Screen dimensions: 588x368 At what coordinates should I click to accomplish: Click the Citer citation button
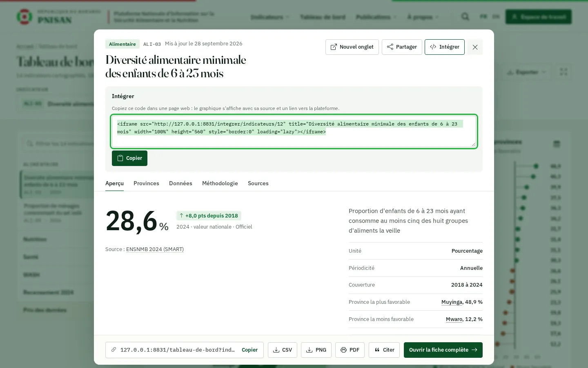coord(384,350)
